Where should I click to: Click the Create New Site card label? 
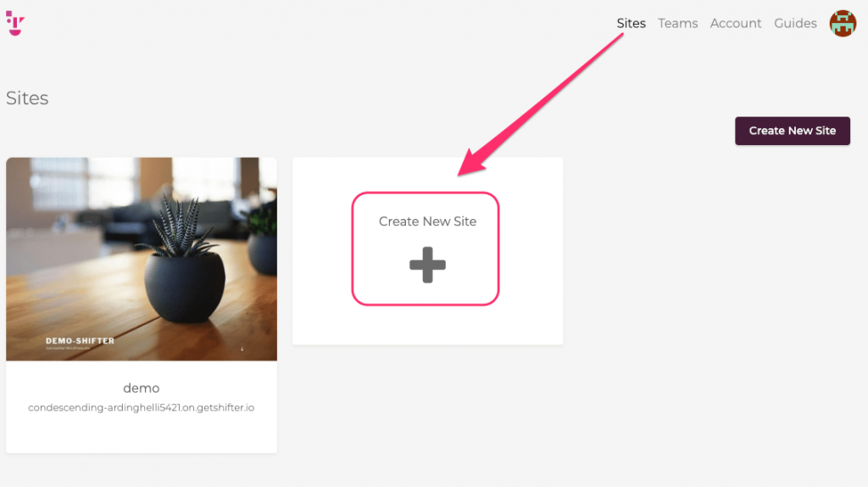[427, 221]
